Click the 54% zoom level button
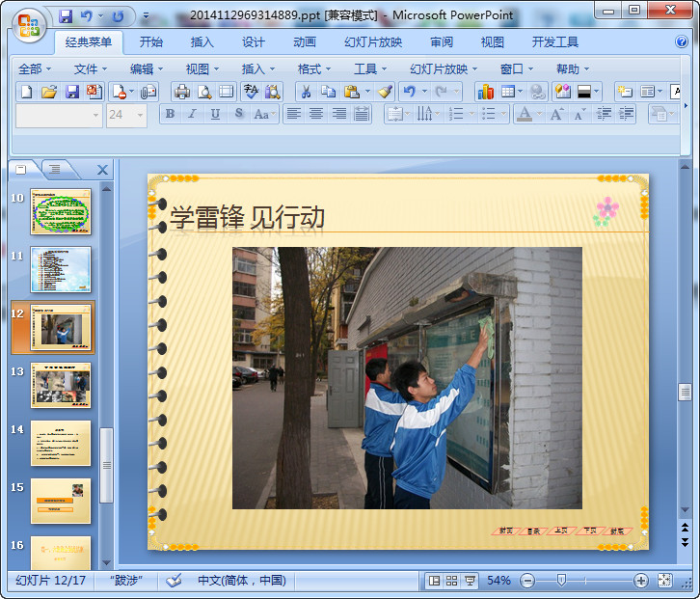This screenshot has height=599, width=700. (498, 581)
